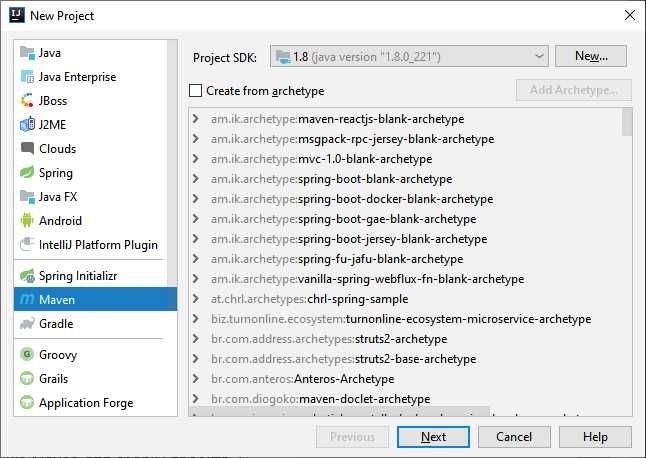Click the J2ME phone icon
This screenshot has width=646, height=458.
pos(28,124)
